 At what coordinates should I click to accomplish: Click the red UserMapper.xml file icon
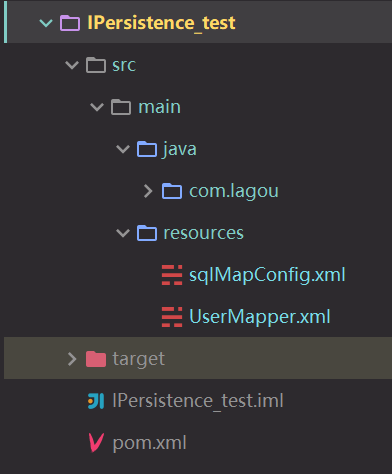tap(172, 317)
